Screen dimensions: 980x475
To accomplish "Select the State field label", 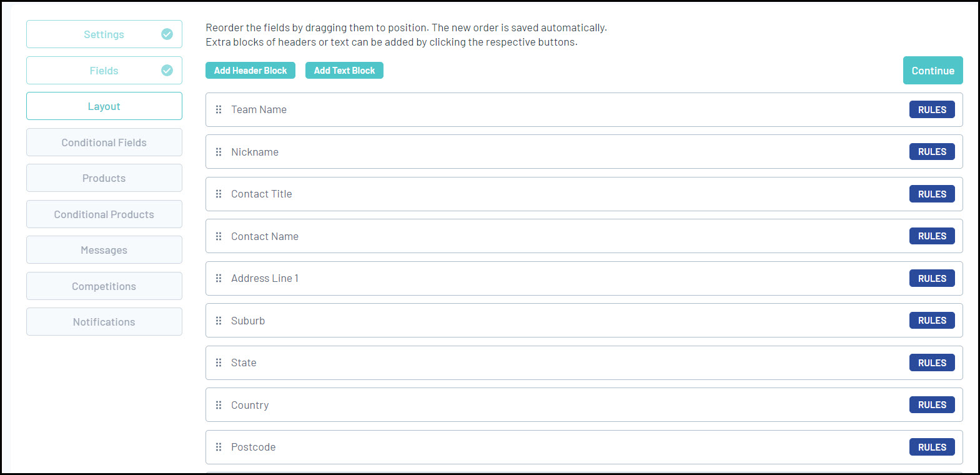I will coord(244,362).
